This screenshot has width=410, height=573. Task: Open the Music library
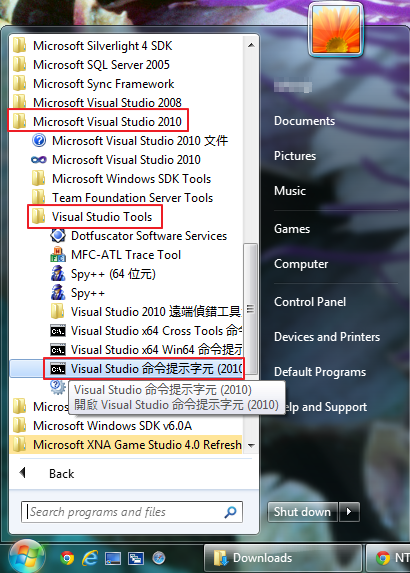click(x=290, y=191)
